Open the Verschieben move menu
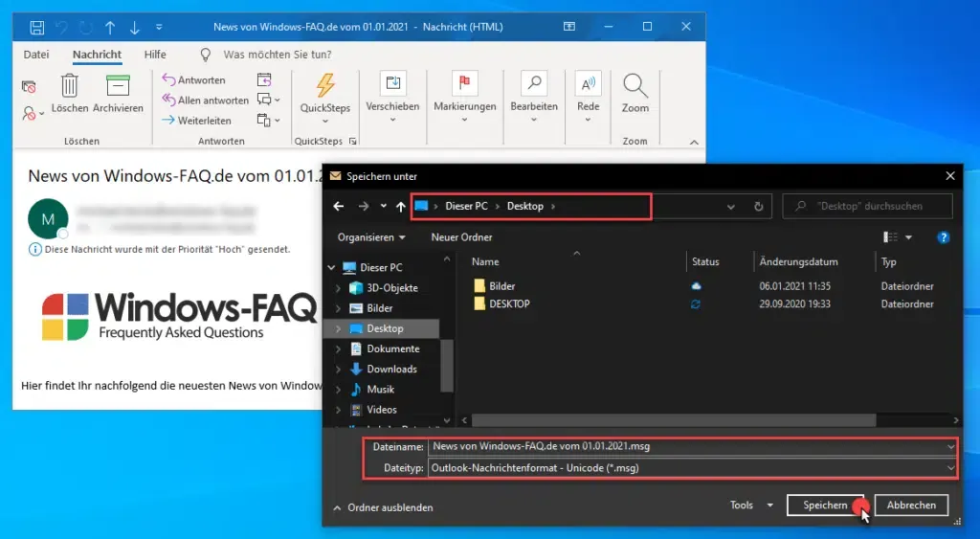The image size is (980, 539). tap(392, 97)
